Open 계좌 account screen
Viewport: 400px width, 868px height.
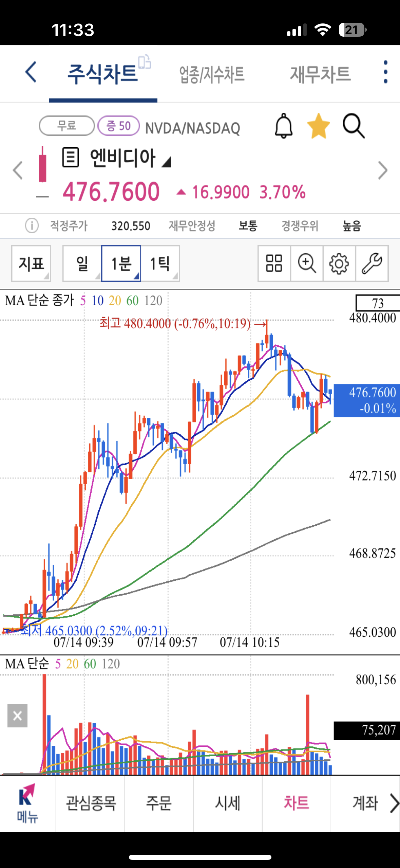[x=365, y=803]
